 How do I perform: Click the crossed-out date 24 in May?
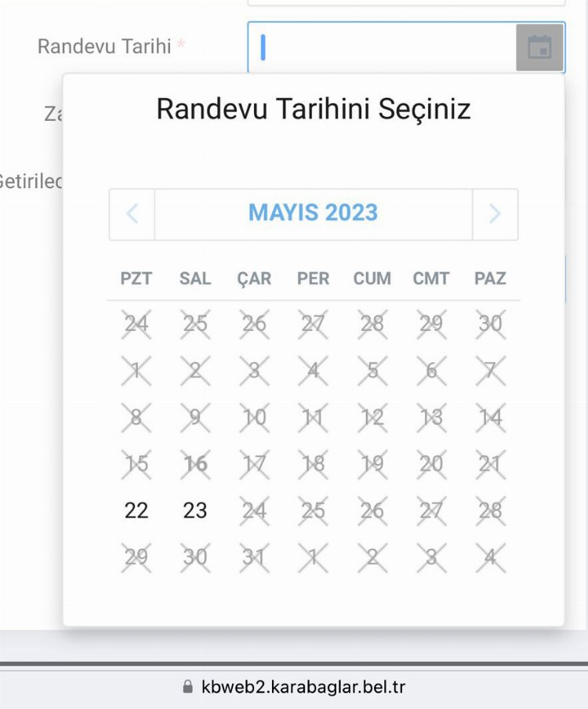(254, 511)
